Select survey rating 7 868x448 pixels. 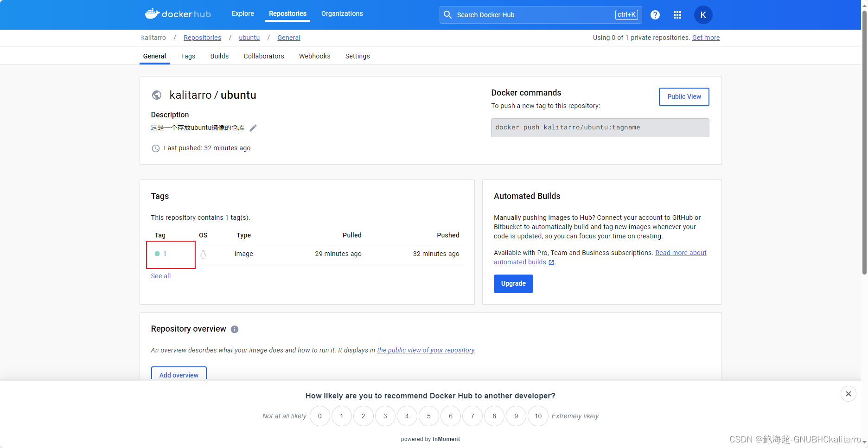click(x=472, y=416)
